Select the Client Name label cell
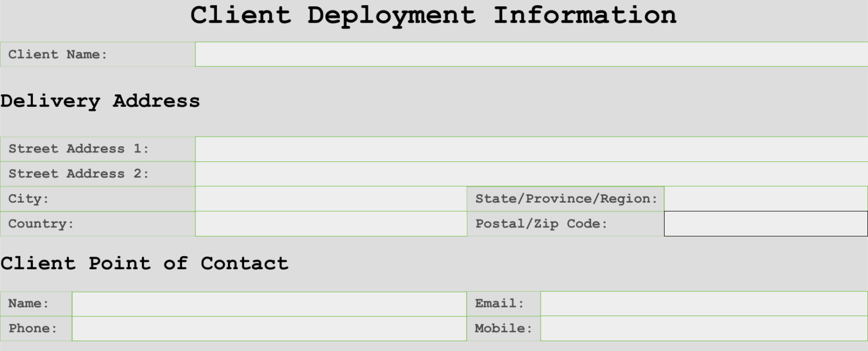Image resolution: width=868 pixels, height=351 pixels. (x=96, y=54)
